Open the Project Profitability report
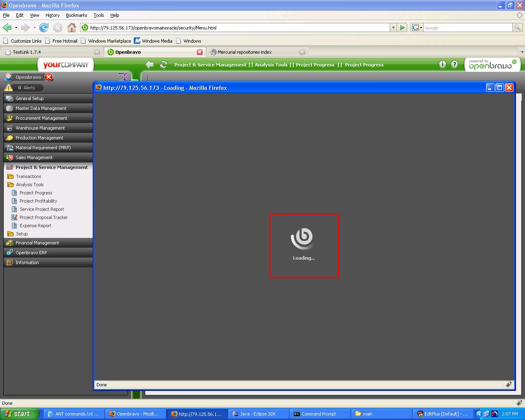525x420 pixels. point(39,201)
